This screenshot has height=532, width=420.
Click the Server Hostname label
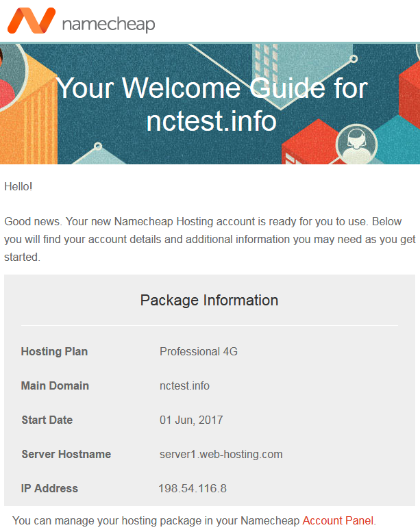[66, 454]
